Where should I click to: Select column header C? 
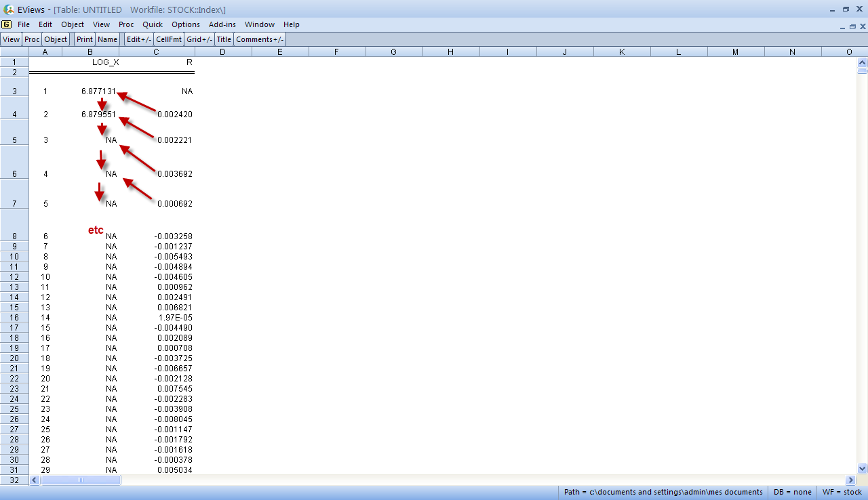[157, 52]
